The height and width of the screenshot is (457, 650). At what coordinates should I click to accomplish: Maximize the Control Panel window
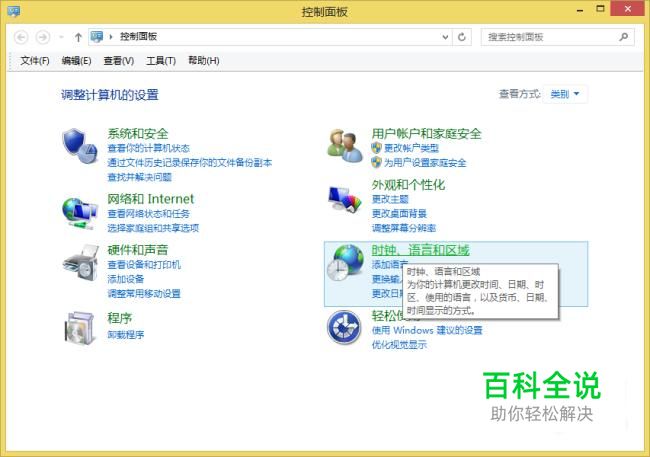coord(600,9)
